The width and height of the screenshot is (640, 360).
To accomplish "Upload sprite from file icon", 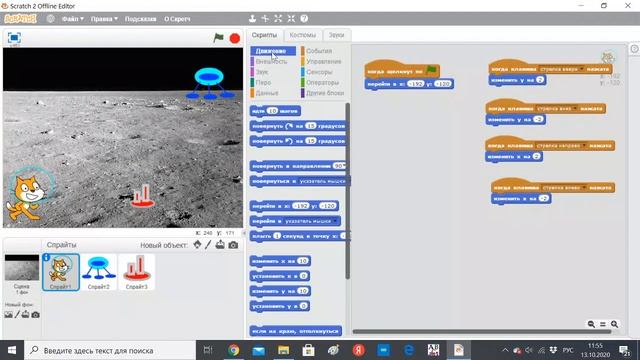I will 220,244.
